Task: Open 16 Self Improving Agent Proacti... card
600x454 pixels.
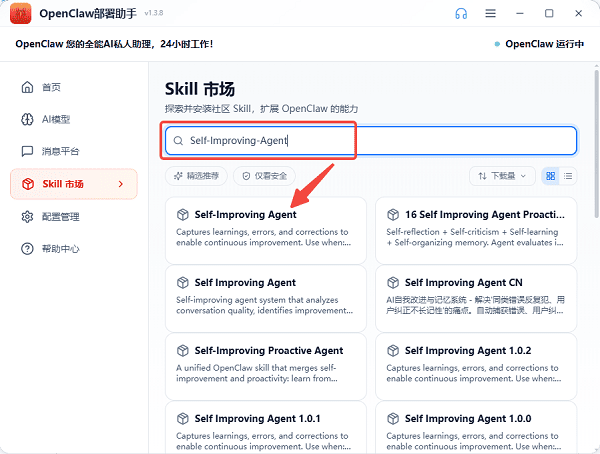Action: tap(476, 231)
